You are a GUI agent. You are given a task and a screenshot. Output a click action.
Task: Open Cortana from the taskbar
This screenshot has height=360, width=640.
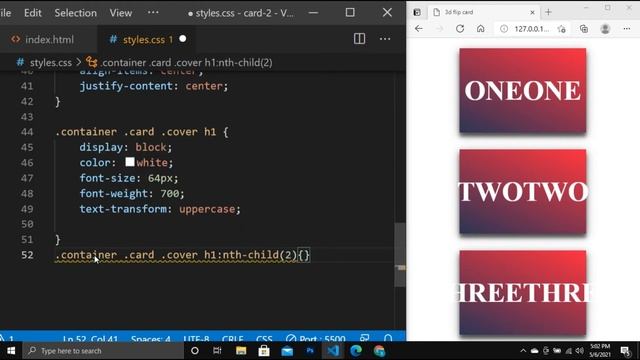pos(195,351)
